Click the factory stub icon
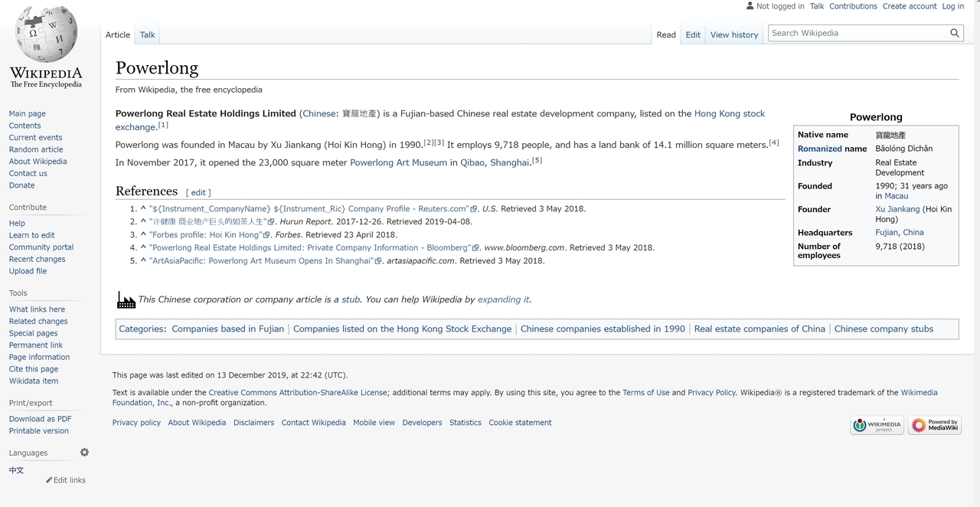 click(126, 299)
